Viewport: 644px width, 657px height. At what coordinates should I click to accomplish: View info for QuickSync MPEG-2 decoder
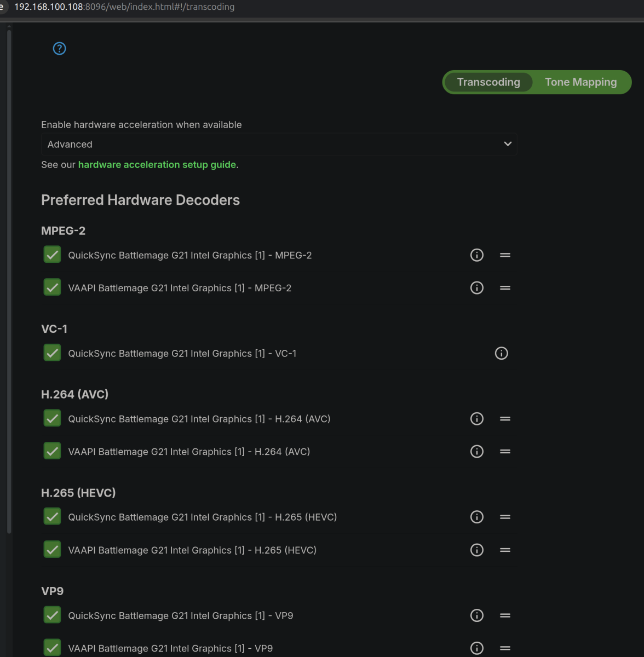(476, 255)
